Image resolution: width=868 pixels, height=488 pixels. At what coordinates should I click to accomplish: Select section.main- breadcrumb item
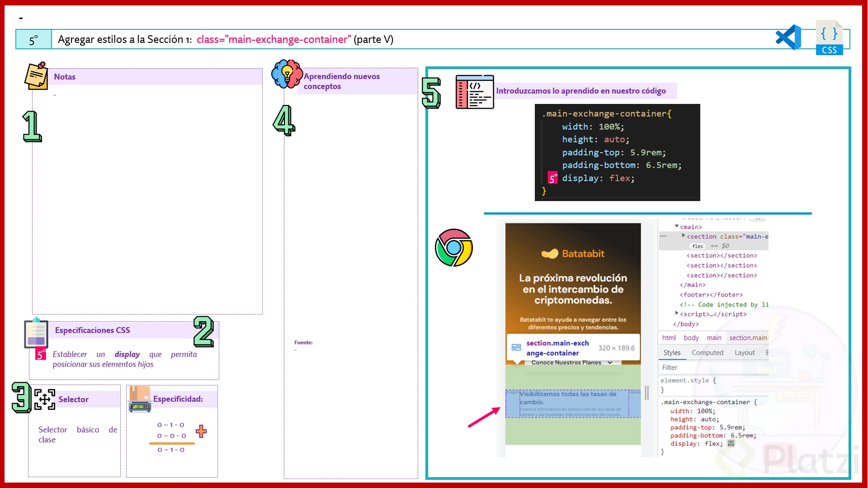click(748, 338)
